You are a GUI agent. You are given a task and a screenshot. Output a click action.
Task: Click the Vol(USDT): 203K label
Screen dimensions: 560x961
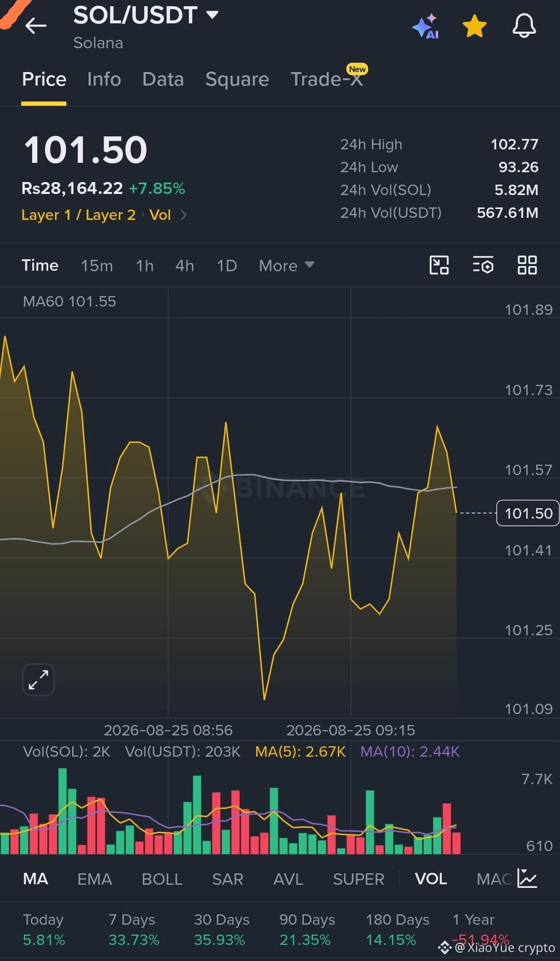[183, 751]
